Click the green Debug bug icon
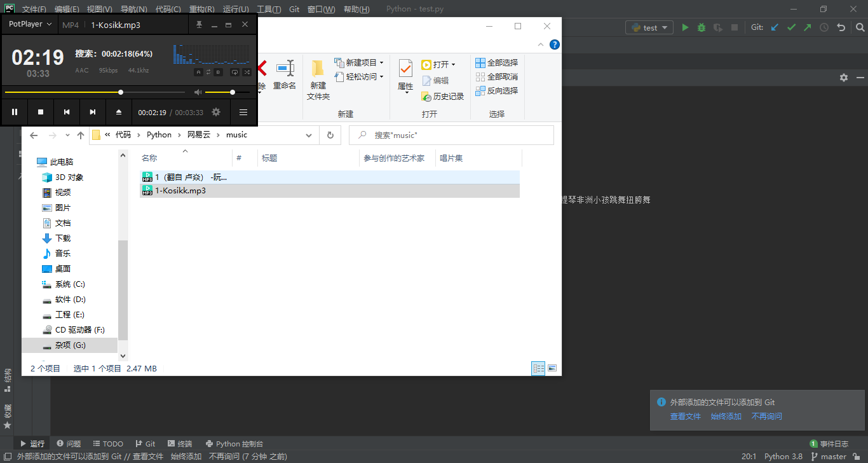This screenshot has height=463, width=868. [702, 27]
